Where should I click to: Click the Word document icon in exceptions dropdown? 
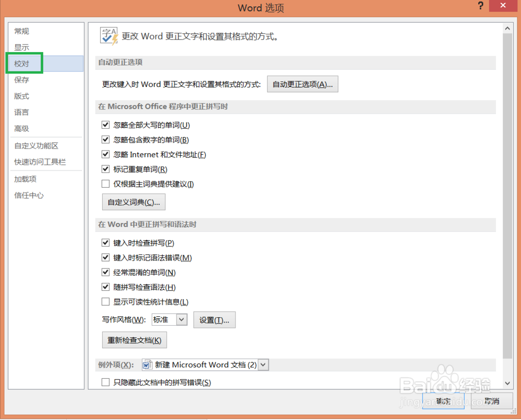147,365
